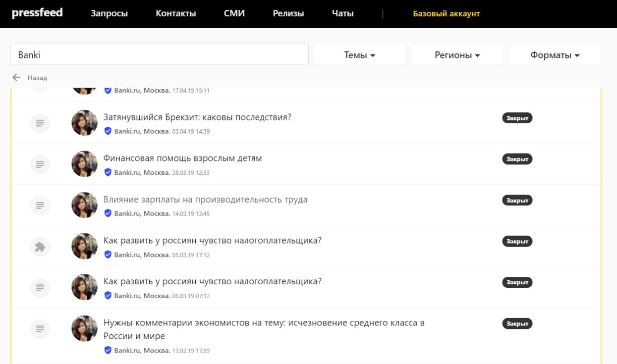This screenshot has width=617, height=364.
Task: Click the verified badge under the Brexit request
Action: 108,131
